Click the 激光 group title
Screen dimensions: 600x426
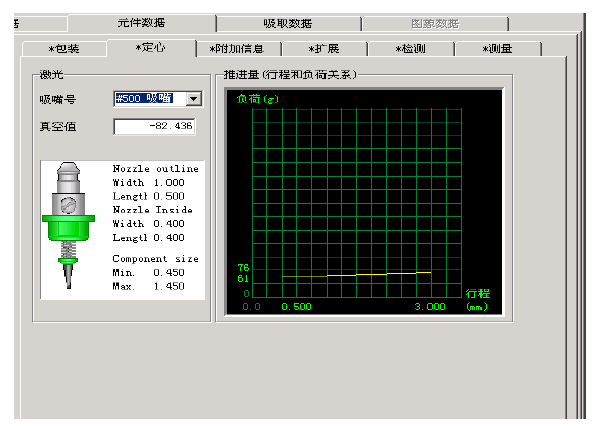[51, 74]
